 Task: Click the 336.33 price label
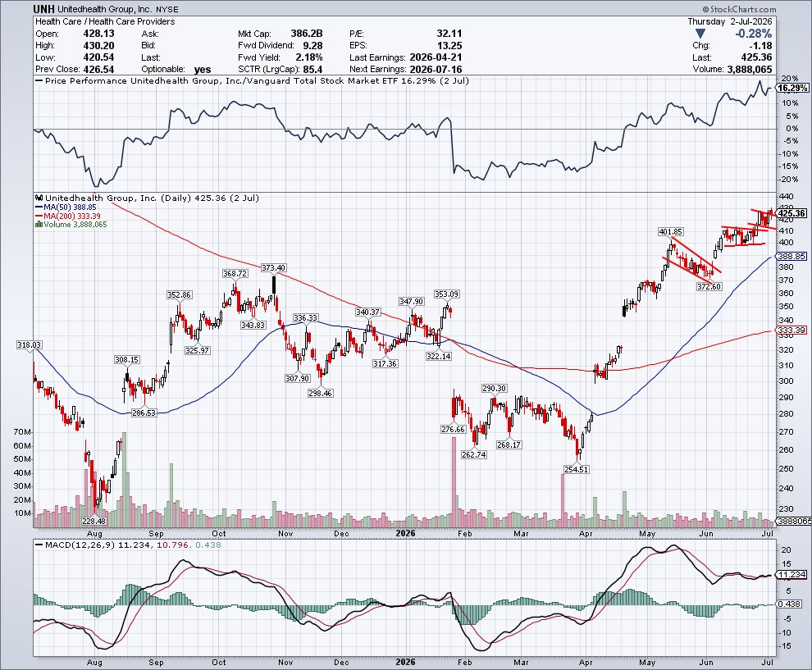[x=306, y=317]
